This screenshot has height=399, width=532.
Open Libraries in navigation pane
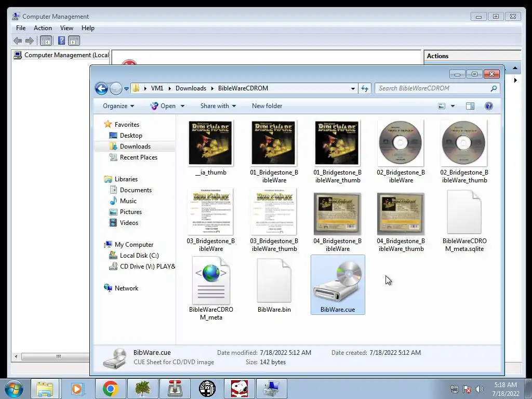[126, 179]
